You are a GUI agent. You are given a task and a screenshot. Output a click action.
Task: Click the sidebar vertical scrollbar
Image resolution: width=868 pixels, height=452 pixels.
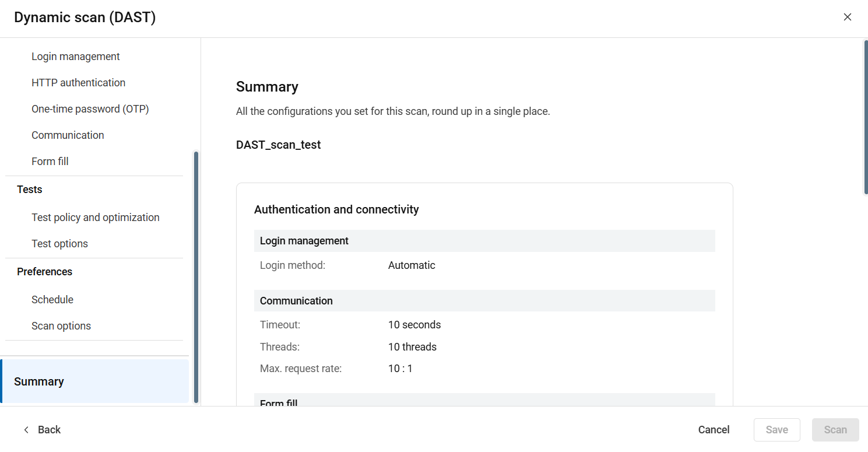pos(196,277)
